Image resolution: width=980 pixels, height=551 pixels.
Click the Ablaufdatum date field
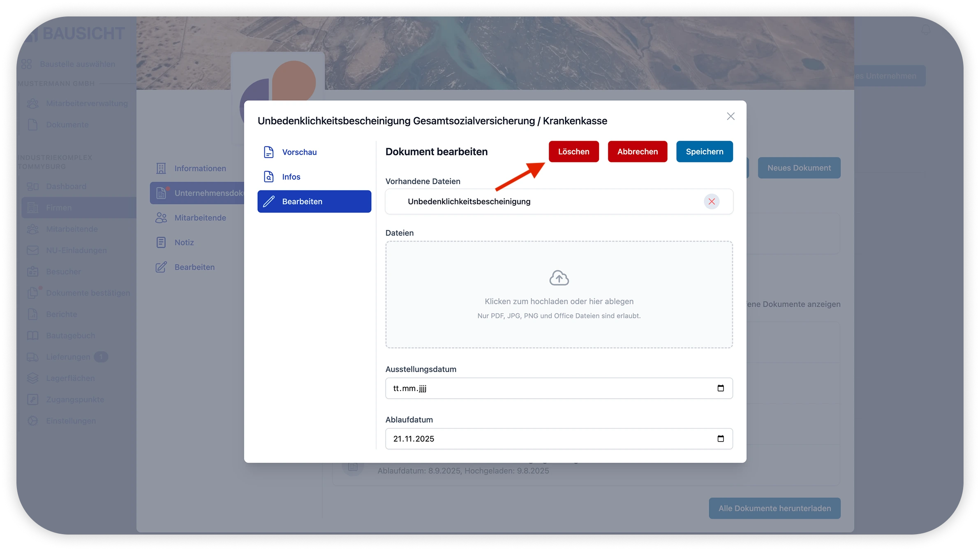(x=559, y=439)
